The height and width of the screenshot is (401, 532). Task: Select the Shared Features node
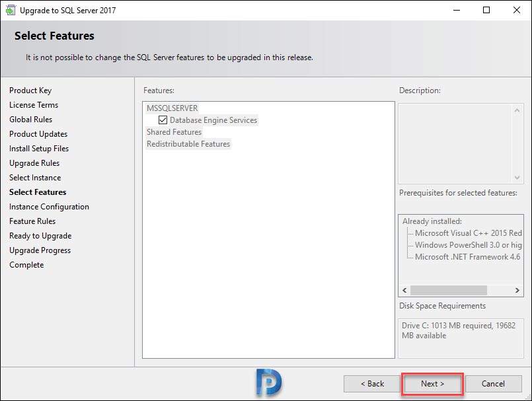[x=174, y=132]
